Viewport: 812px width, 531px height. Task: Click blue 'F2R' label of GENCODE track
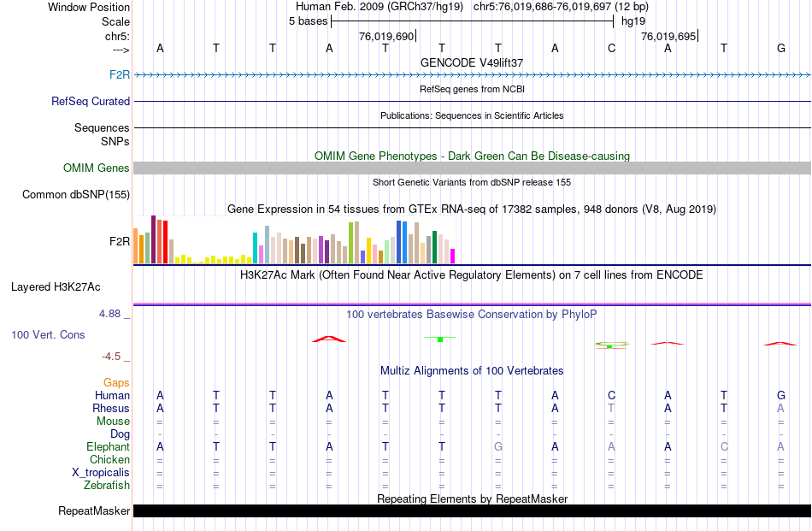pos(120,74)
